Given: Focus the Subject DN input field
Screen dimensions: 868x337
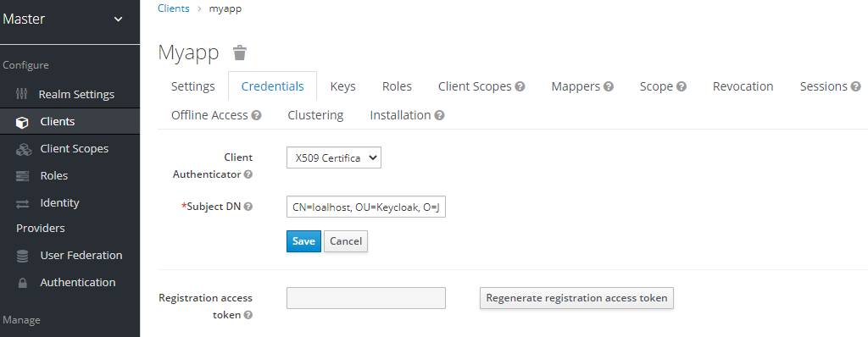Looking at the screenshot, I should coord(366,207).
